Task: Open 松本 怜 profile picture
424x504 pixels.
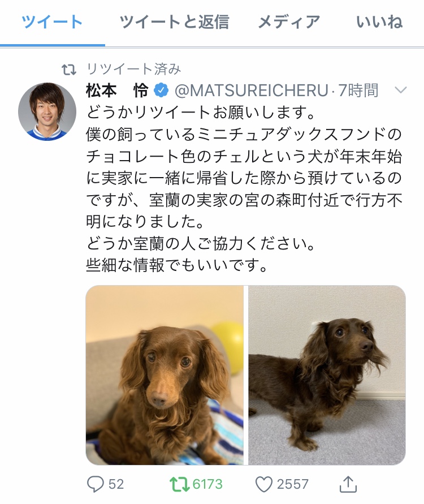Action: click(x=47, y=111)
